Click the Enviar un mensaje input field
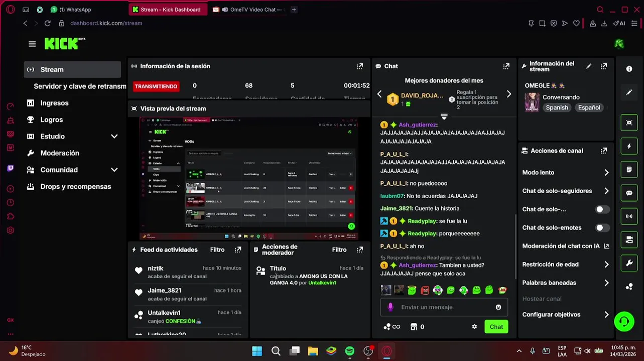 (444, 307)
